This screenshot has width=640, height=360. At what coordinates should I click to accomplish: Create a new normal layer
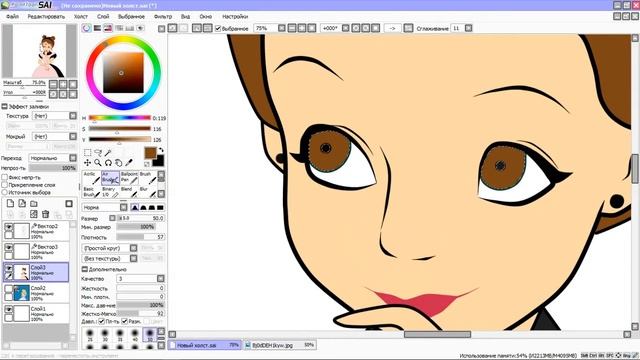click(x=10, y=203)
